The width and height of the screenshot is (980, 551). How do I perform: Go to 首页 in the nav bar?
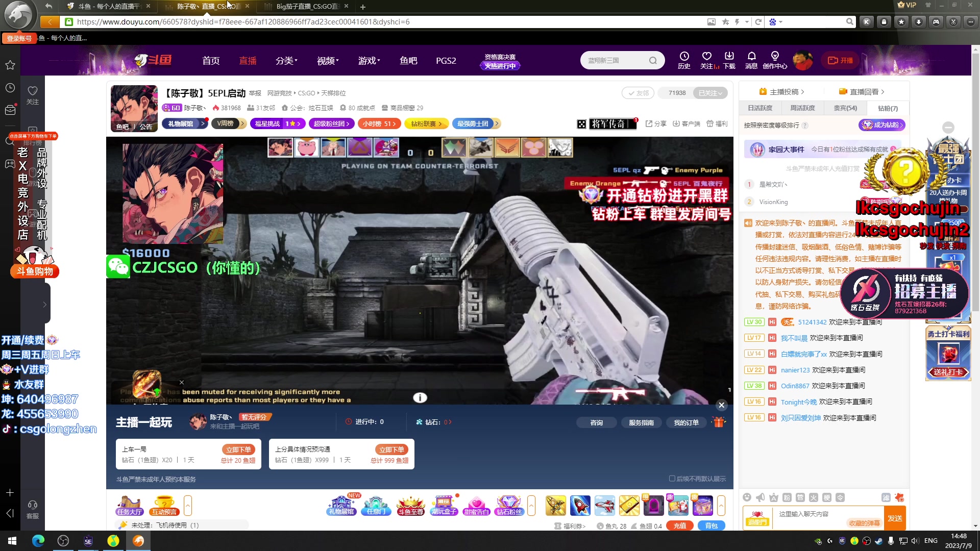(211, 61)
